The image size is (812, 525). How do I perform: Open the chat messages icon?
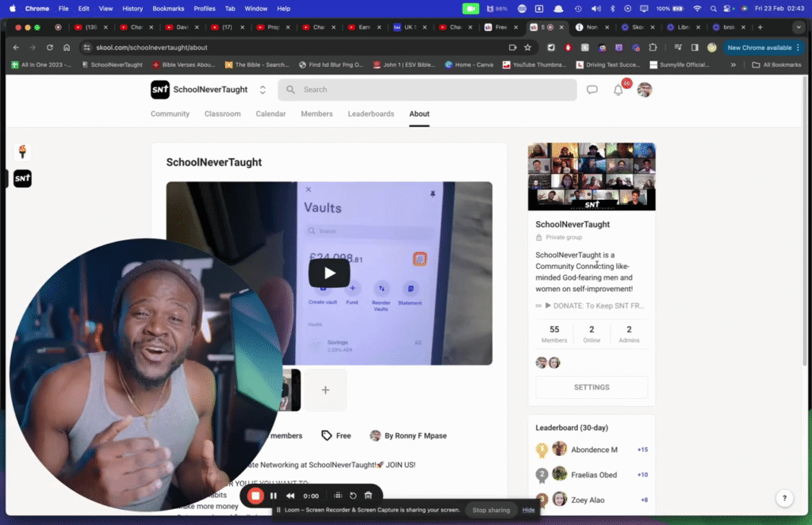coord(592,90)
